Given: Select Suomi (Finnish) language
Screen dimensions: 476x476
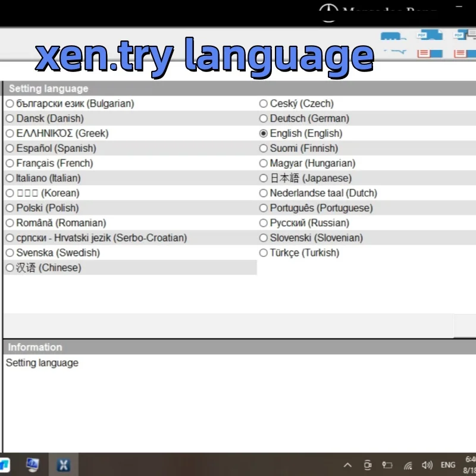Looking at the screenshot, I should click(x=264, y=148).
